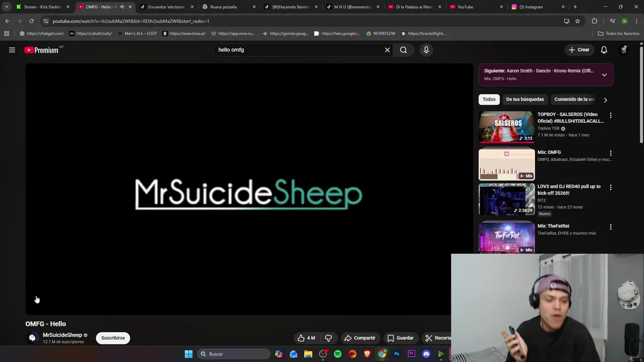Click the Compartir button
Screen dimensions: 644x362
pos(360,338)
